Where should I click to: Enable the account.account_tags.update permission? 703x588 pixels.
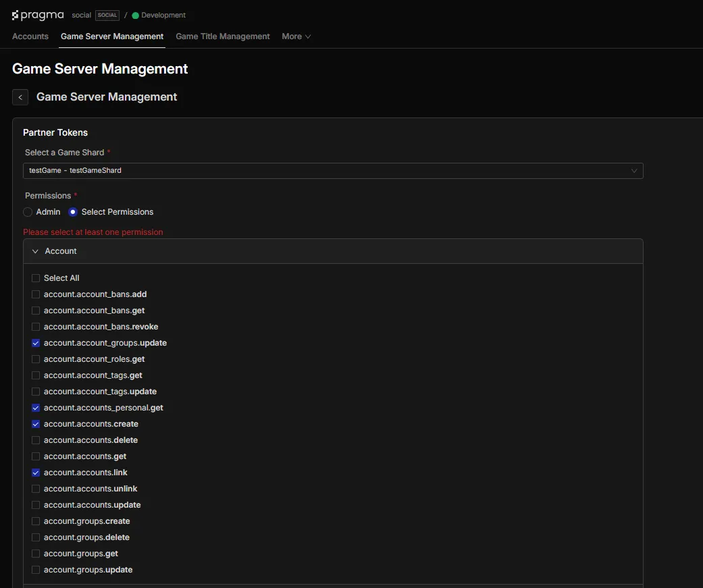coord(35,391)
